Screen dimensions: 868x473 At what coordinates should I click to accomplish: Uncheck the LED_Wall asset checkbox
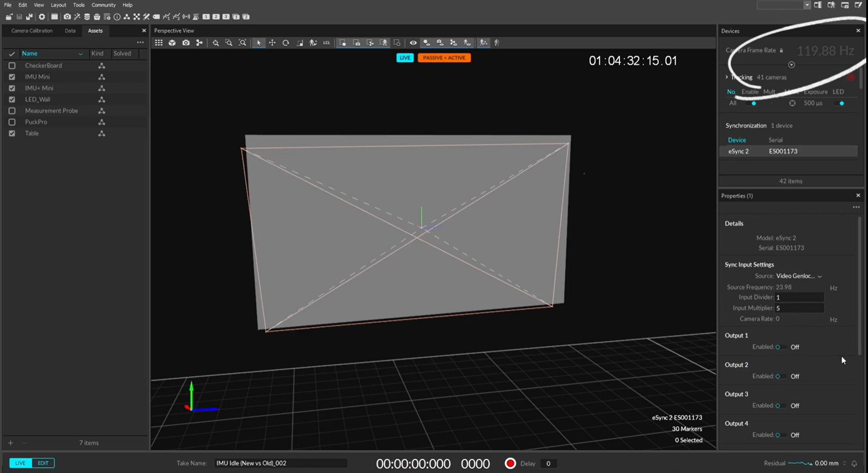[12, 99]
